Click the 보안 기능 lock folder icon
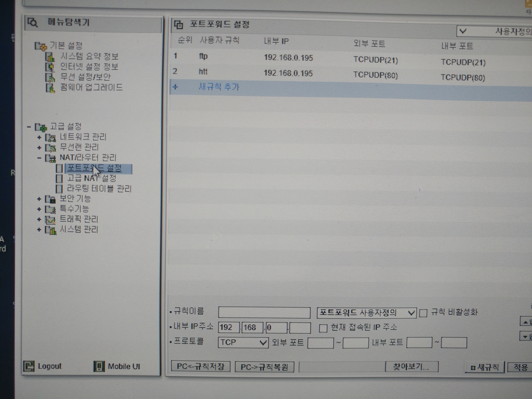The height and width of the screenshot is (399, 532). (x=51, y=199)
